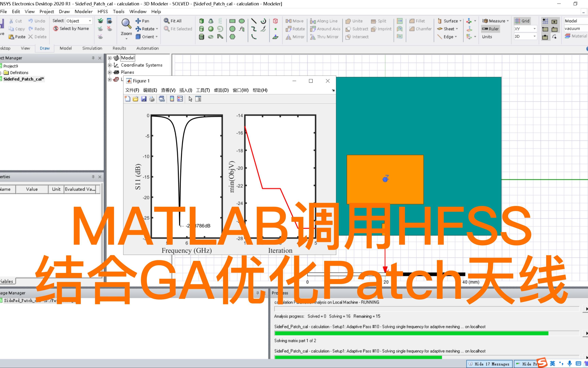Click the Units button
This screenshot has height=368, width=588.
487,37
